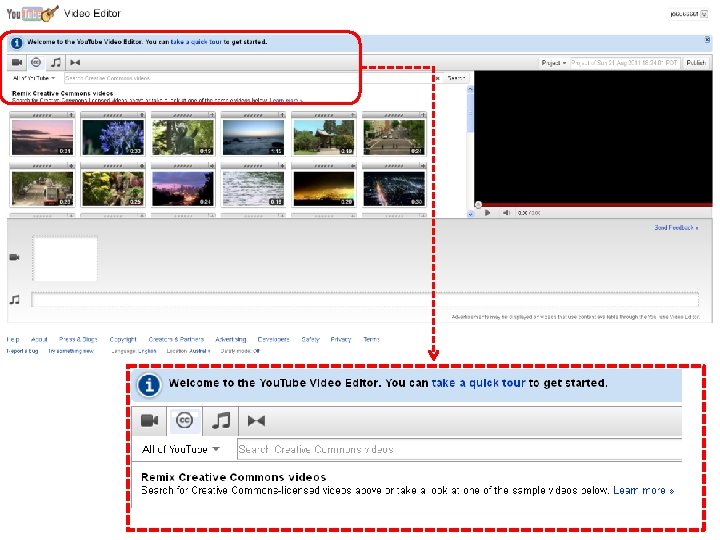The height and width of the screenshot is (540, 720).
Task: Click the preview player scrubber handle
Action: coord(478,205)
